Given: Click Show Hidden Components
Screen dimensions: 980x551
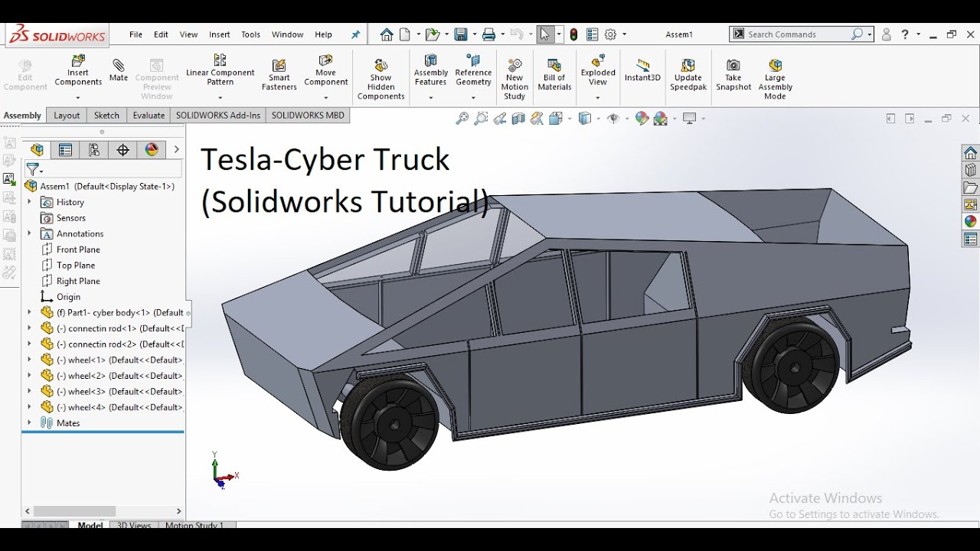Looking at the screenshot, I should (381, 79).
